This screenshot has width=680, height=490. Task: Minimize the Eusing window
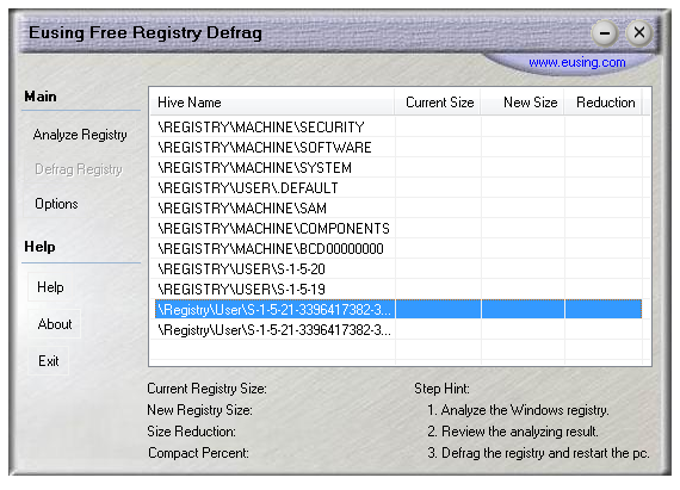coord(605,33)
